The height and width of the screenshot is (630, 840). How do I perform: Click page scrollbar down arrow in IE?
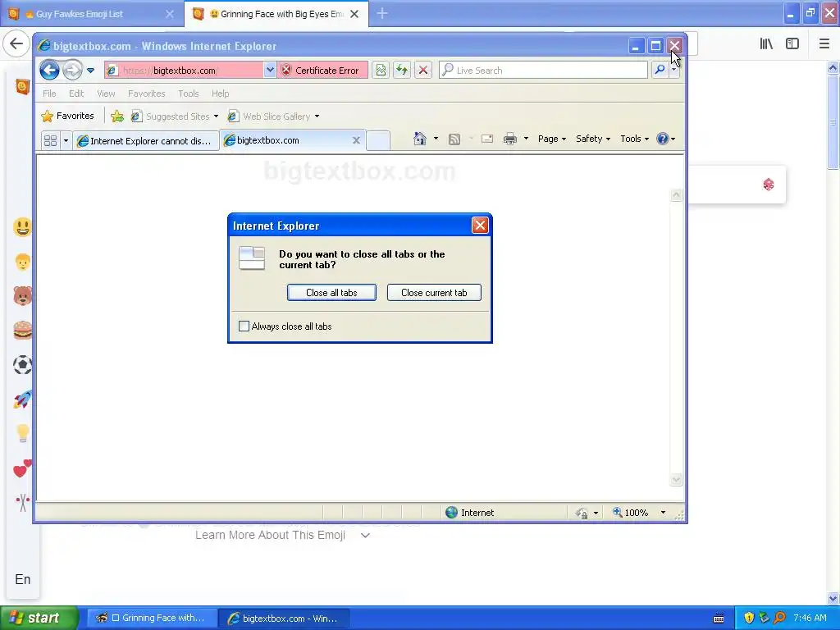pos(676,479)
